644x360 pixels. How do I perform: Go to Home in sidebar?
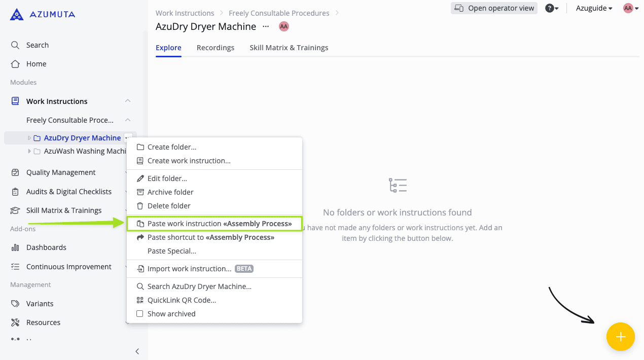(x=36, y=64)
